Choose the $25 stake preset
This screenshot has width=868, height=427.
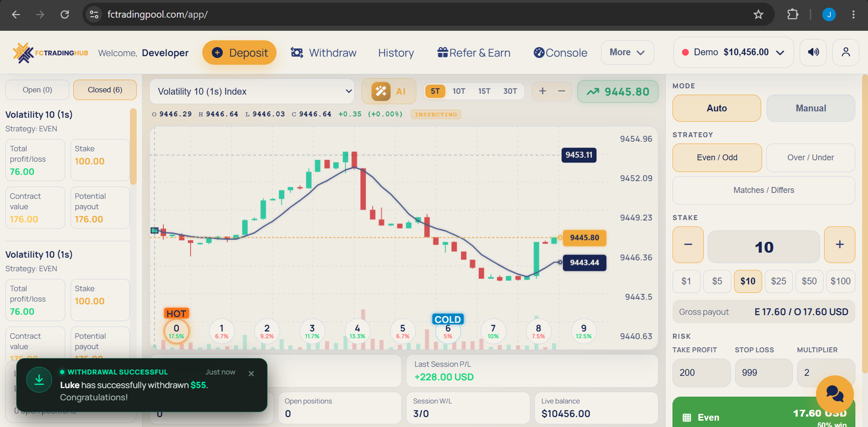pos(778,281)
